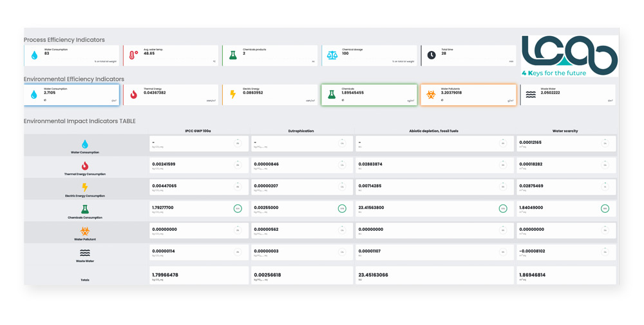Click the percentage ring beside 0.00000846
The image size is (644, 325).
click(x=342, y=165)
